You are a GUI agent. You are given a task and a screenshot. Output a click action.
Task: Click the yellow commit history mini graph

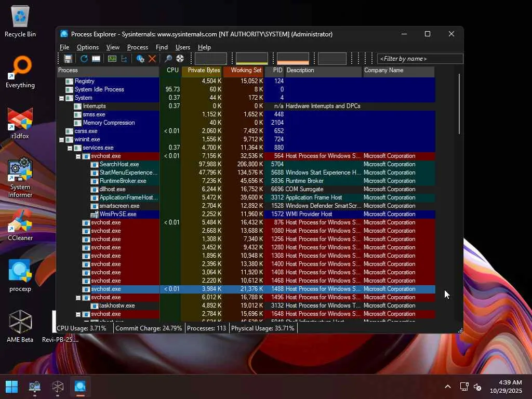pos(252,59)
